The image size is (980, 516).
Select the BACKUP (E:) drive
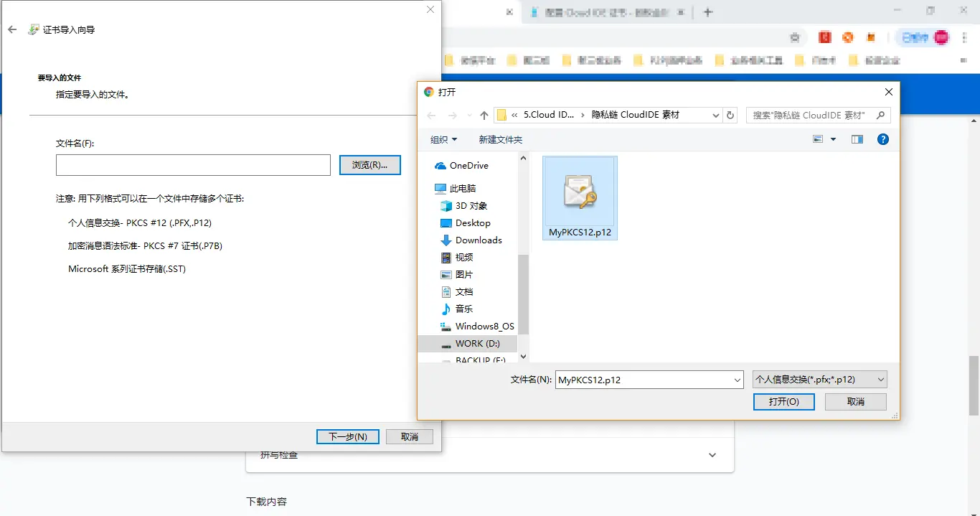[x=473, y=359]
